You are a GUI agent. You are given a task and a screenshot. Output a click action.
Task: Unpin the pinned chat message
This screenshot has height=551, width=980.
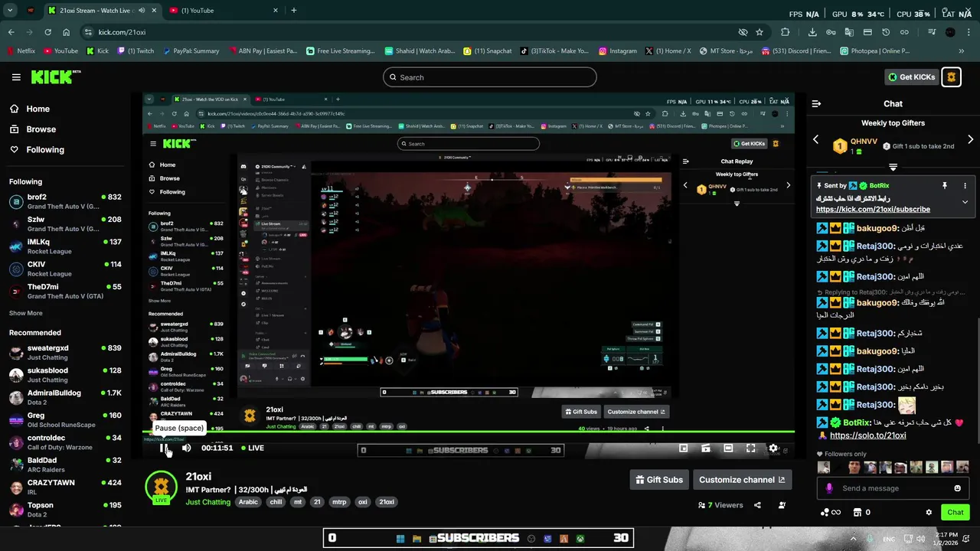(x=945, y=186)
